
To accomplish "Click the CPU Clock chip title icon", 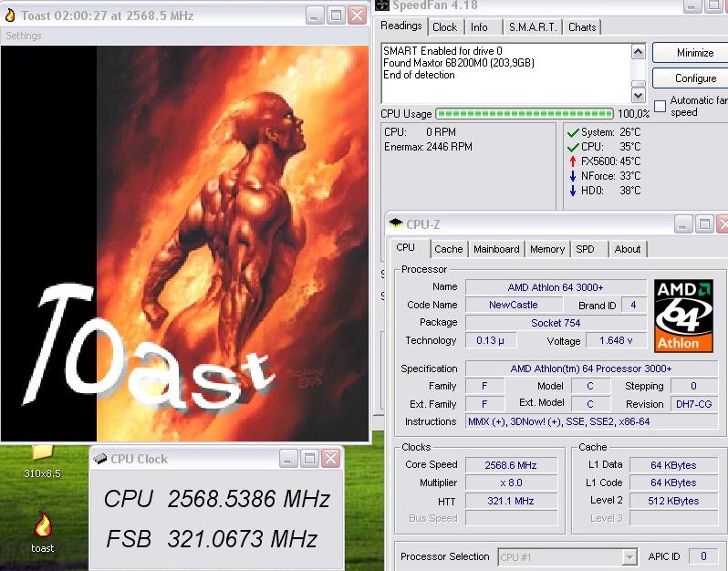I will pos(99,459).
